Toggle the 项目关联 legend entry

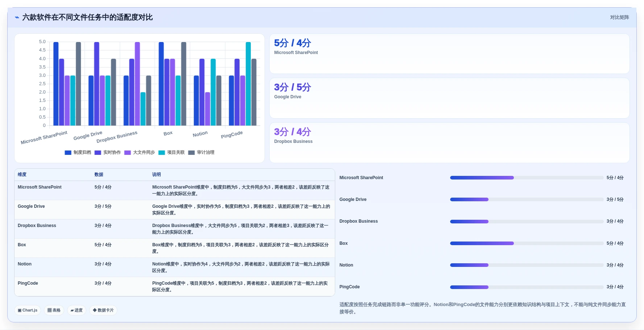tap(172, 153)
